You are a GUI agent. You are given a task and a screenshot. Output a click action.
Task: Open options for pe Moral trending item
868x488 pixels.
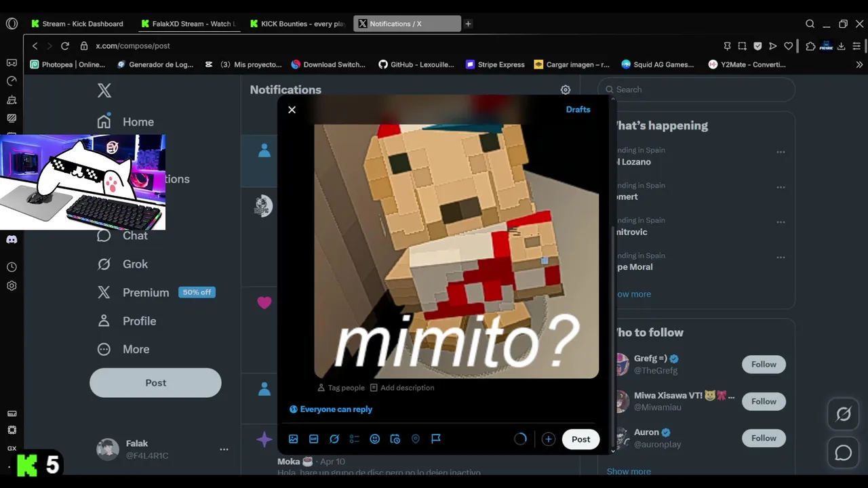click(781, 258)
